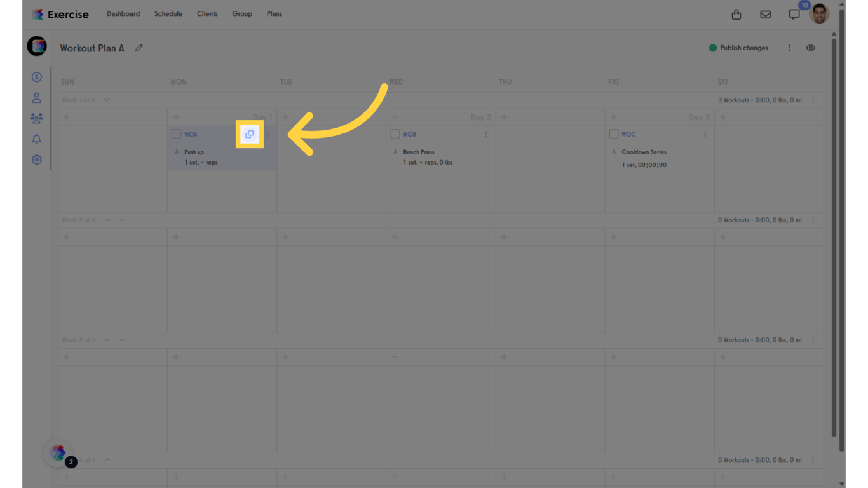
Task: Open the Plans tab
Action: [275, 14]
